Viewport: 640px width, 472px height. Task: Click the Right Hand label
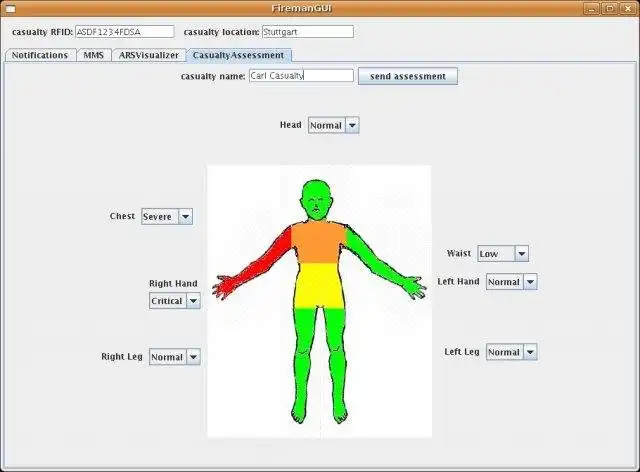click(x=173, y=283)
